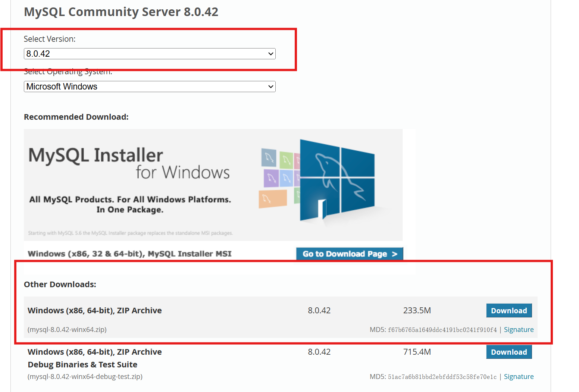Click the MySQL Installer for Windows banner

[x=213, y=185]
